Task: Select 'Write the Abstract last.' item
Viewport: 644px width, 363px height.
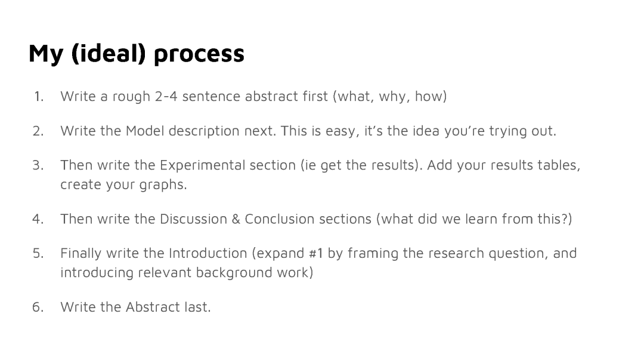Action: tap(135, 307)
